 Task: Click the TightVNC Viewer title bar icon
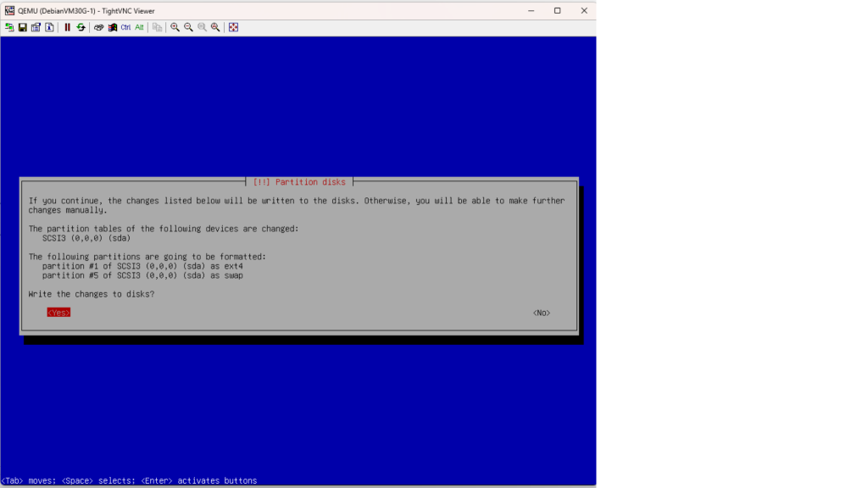coord(9,10)
